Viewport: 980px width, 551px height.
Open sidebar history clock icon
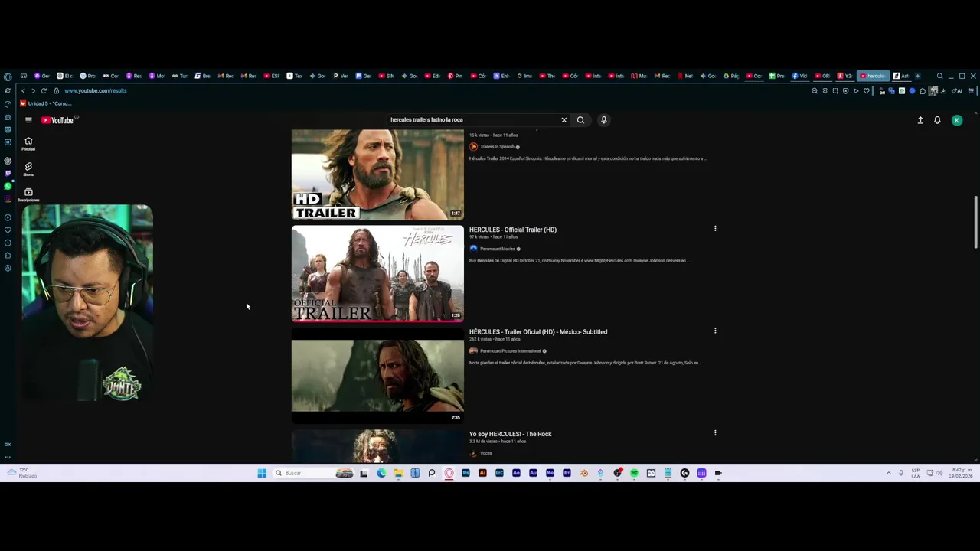[x=8, y=243]
